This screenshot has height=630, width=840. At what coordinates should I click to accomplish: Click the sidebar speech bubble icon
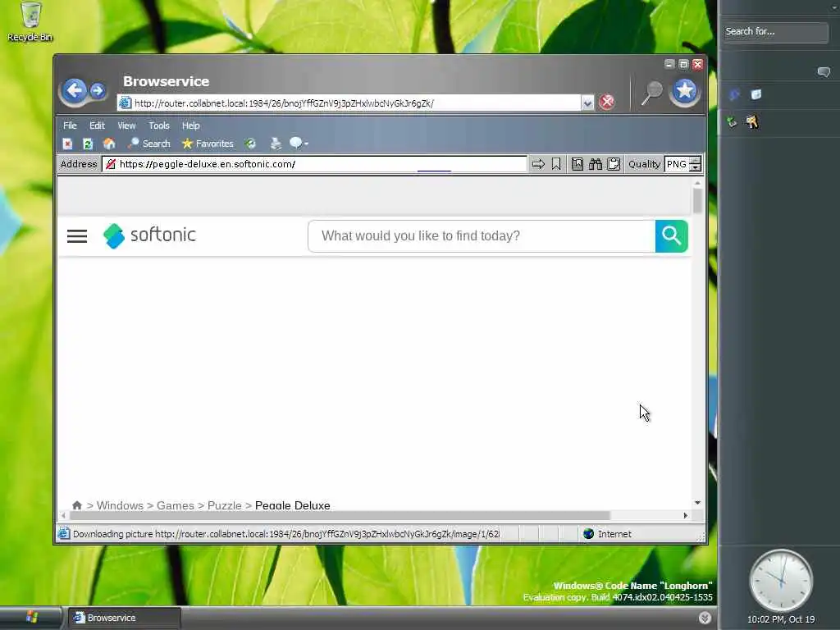click(824, 72)
